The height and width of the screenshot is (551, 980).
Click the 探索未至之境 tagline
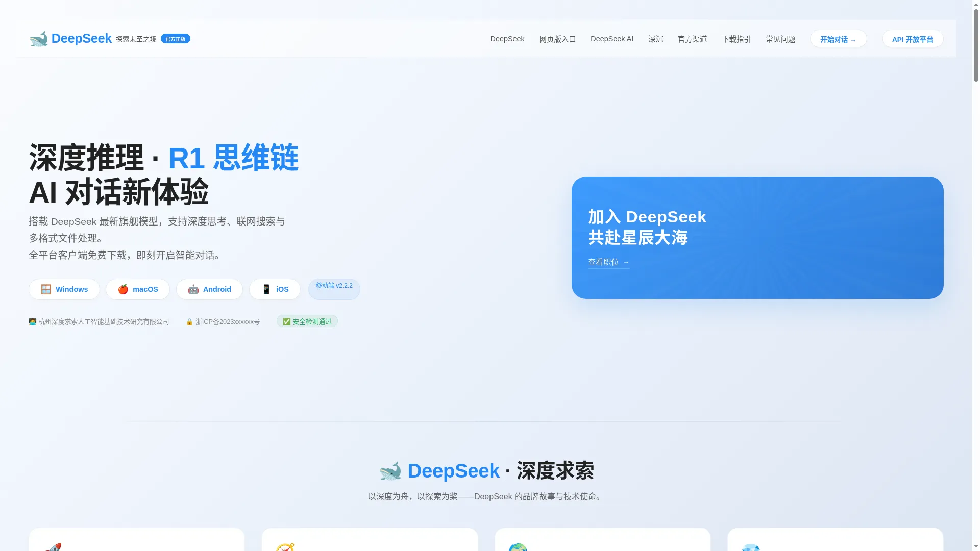tap(136, 39)
